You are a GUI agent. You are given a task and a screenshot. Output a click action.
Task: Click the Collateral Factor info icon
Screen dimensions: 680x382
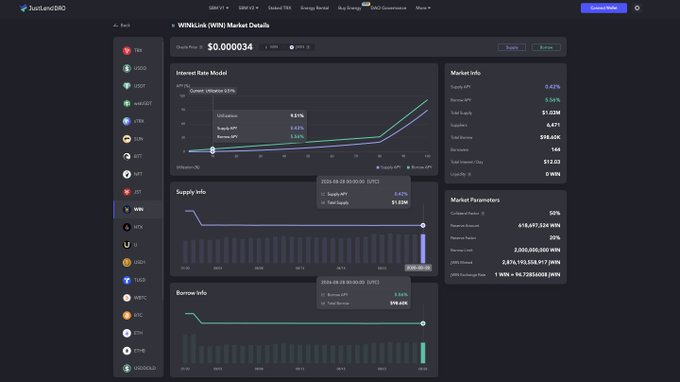point(483,213)
